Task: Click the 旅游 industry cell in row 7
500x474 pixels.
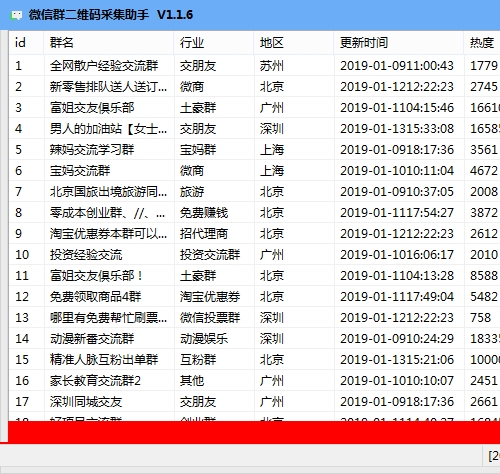Action: 214,192
